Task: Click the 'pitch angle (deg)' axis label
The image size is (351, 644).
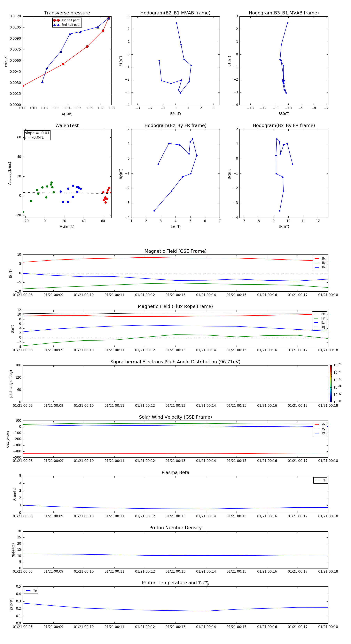Action: click(x=11, y=384)
